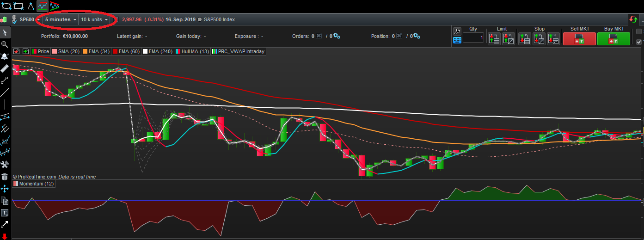
Task: Select the ruler measurement tool
Action: 5,68
